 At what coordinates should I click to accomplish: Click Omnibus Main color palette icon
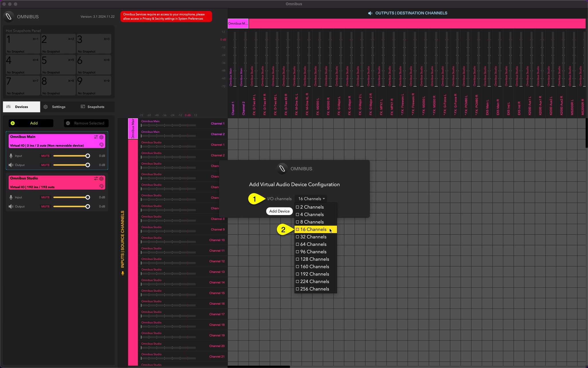[x=101, y=145]
